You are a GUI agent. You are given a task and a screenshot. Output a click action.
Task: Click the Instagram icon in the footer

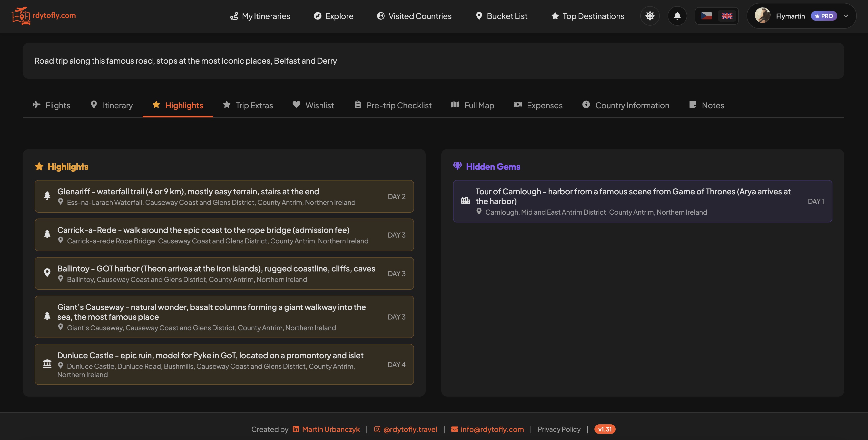click(x=377, y=429)
